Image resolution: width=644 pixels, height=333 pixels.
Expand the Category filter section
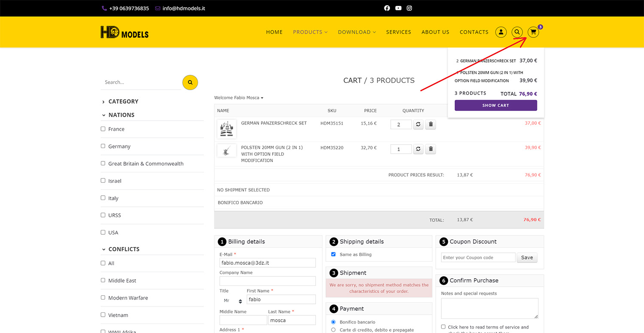click(123, 102)
